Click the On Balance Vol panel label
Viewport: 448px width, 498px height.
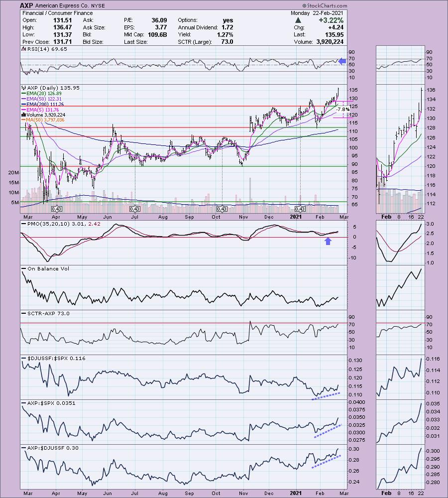click(48, 269)
